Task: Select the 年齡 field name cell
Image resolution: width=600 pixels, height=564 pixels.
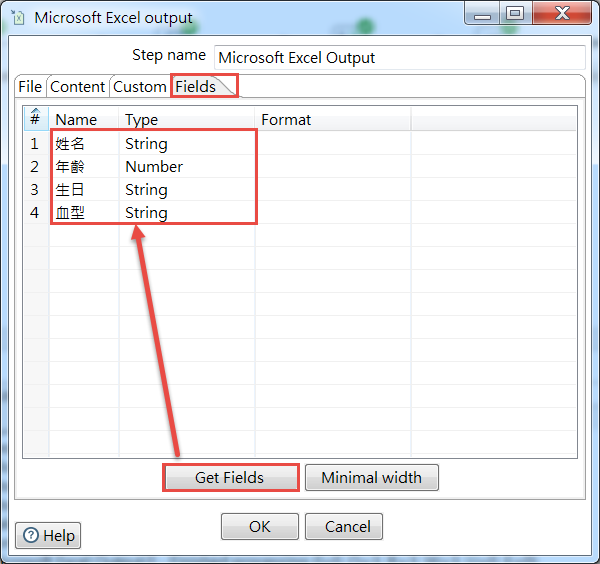Action: click(x=84, y=167)
